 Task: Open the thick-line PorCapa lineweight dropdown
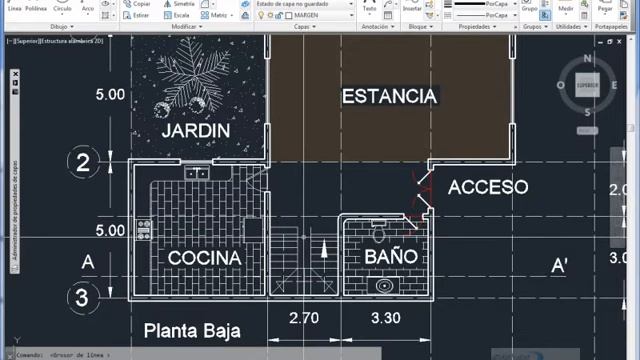[x=515, y=4]
